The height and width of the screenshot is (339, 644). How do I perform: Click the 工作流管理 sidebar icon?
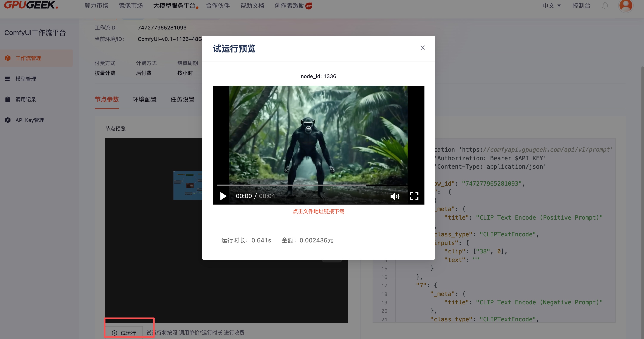[x=8, y=58]
